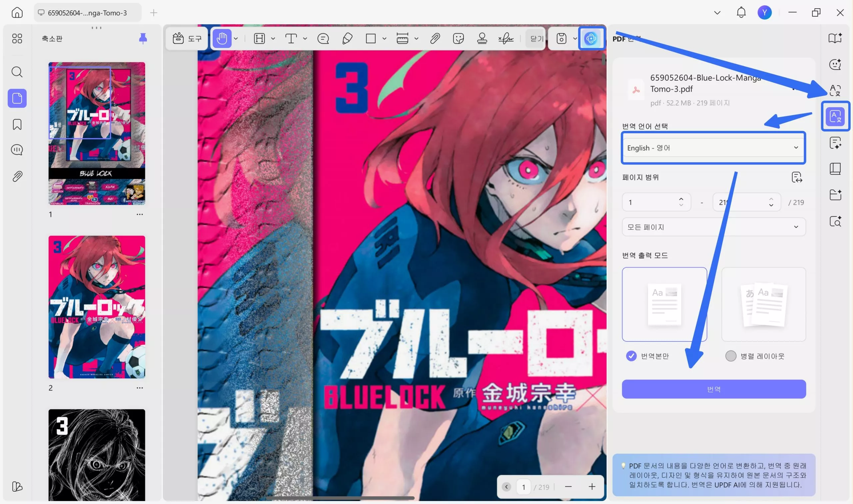Open the AI chat face icon

[x=835, y=64]
